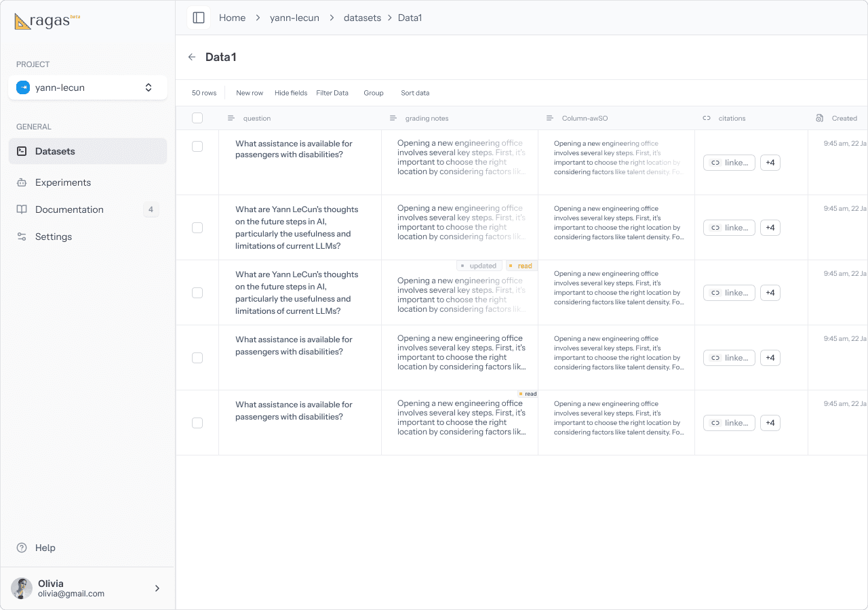This screenshot has height=610, width=868.
Task: Click the link icon beside citations header
Action: [707, 118]
